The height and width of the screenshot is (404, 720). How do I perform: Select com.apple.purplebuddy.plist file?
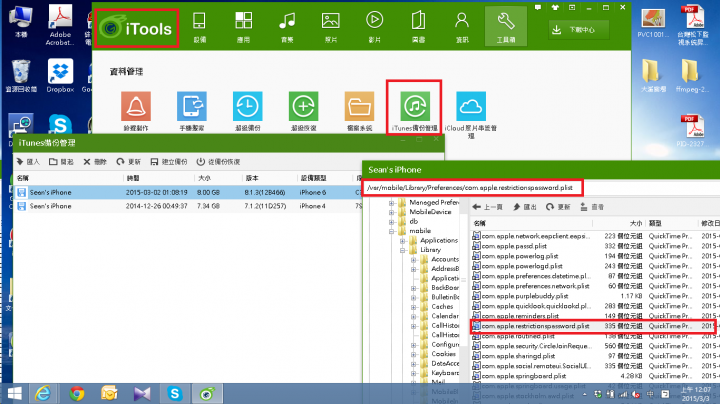pos(525,296)
